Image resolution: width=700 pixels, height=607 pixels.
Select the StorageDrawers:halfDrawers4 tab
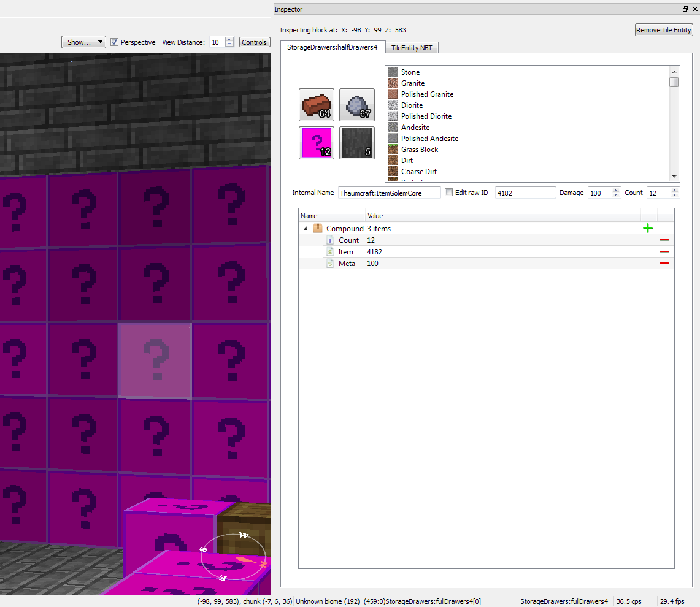332,47
